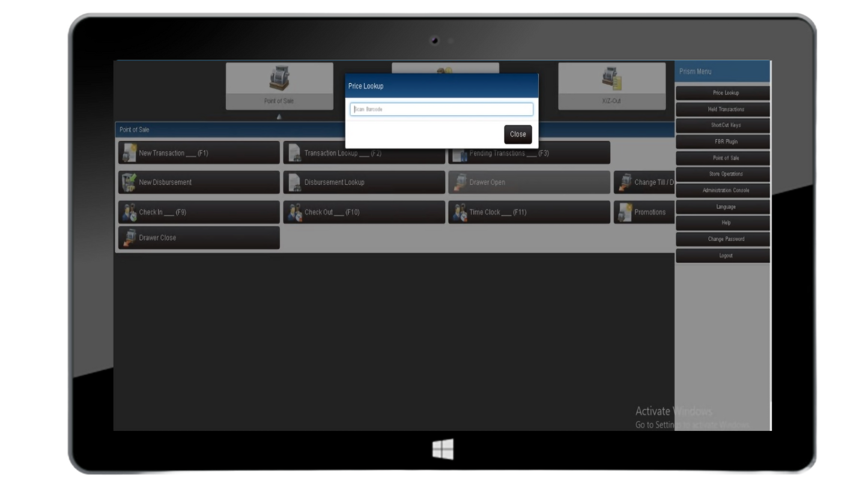Click the Check Out people icon
Screen dimensions: 868x488
[294, 212]
